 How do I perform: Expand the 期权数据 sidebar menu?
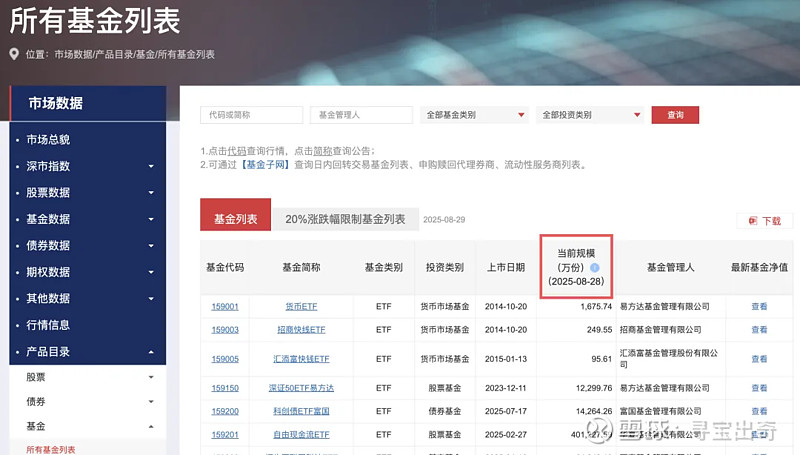pyautogui.click(x=151, y=272)
